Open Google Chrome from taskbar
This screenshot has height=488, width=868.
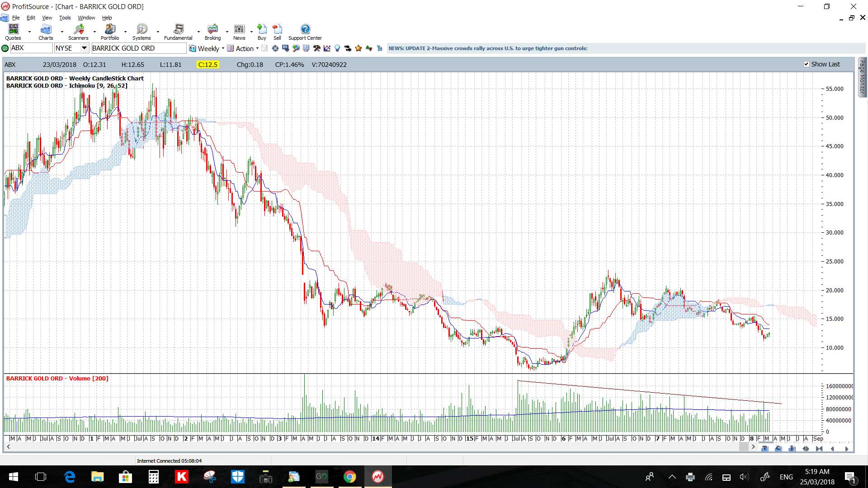(349, 477)
